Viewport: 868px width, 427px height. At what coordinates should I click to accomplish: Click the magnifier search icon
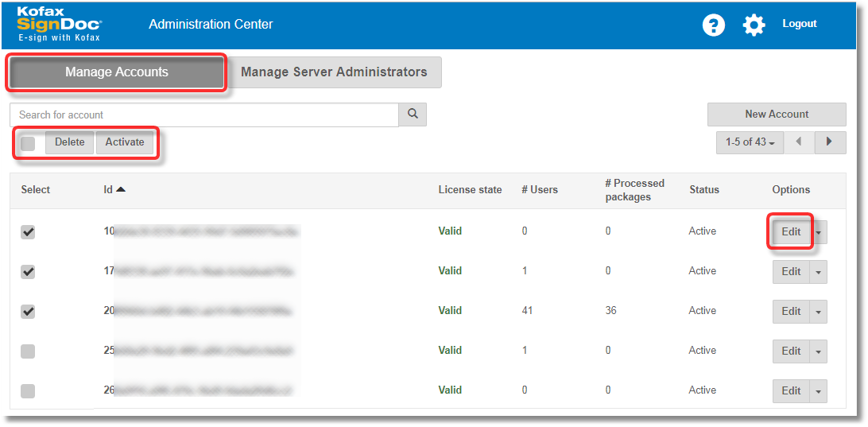[x=413, y=115]
